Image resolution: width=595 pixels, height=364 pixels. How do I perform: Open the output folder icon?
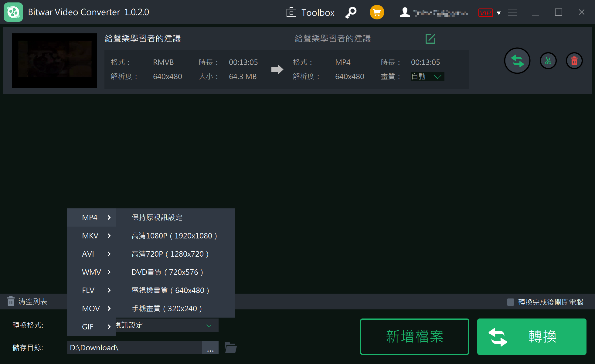(231, 348)
